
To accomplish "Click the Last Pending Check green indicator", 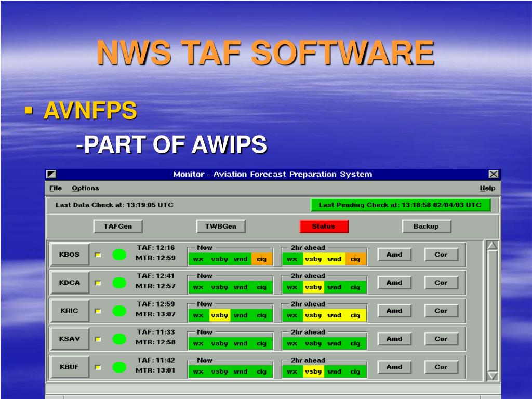I will coord(401,205).
